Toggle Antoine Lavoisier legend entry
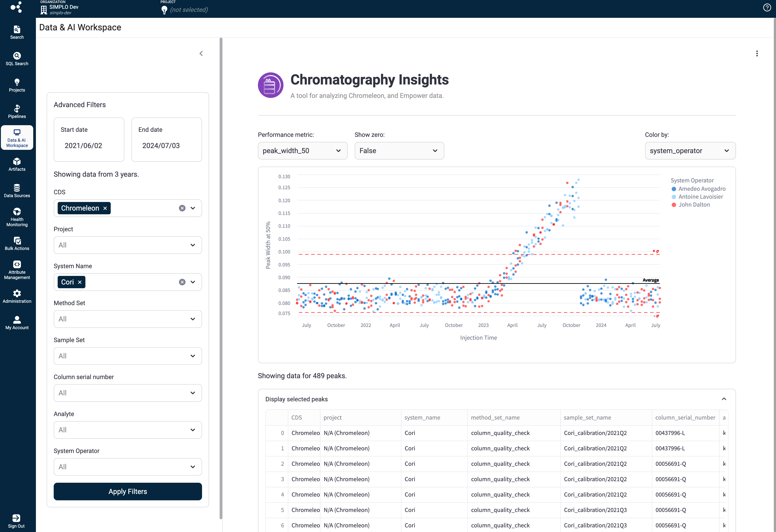776x532 pixels. pyautogui.click(x=697, y=196)
